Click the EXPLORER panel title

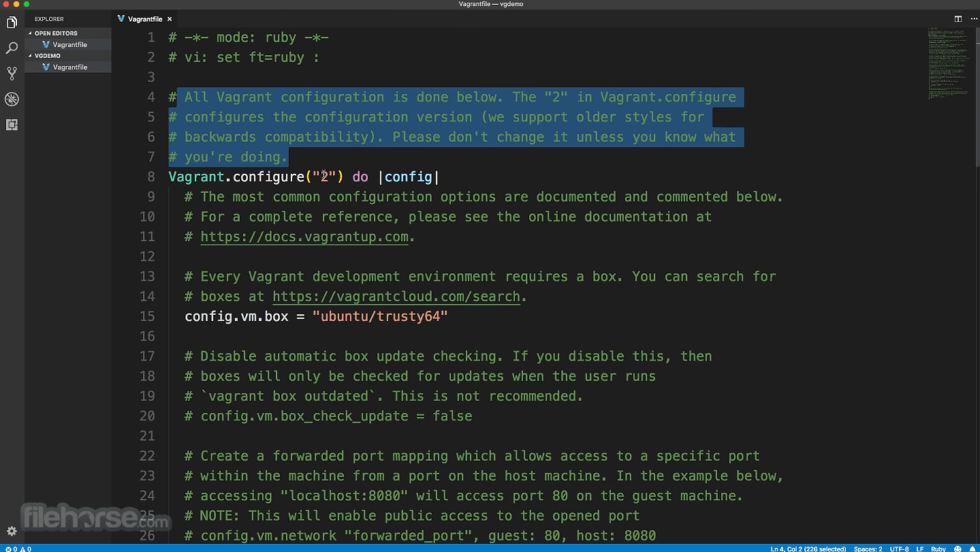[49, 19]
